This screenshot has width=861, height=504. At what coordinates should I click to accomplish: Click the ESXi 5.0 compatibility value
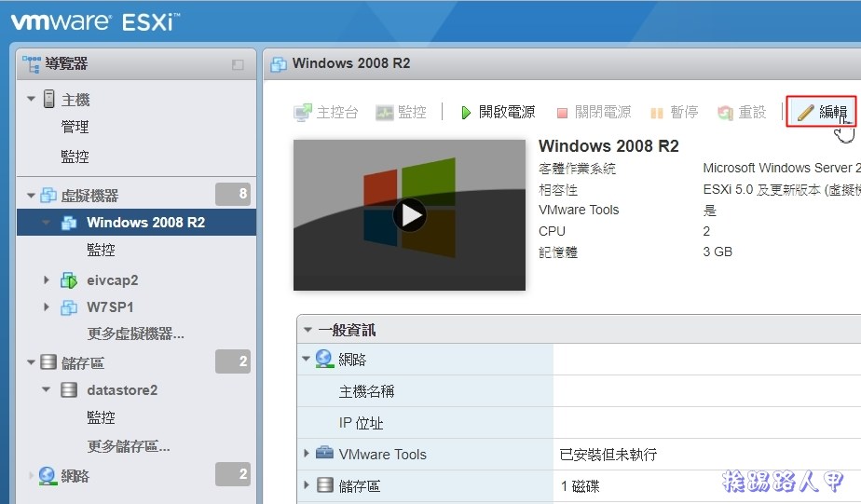click(x=782, y=190)
